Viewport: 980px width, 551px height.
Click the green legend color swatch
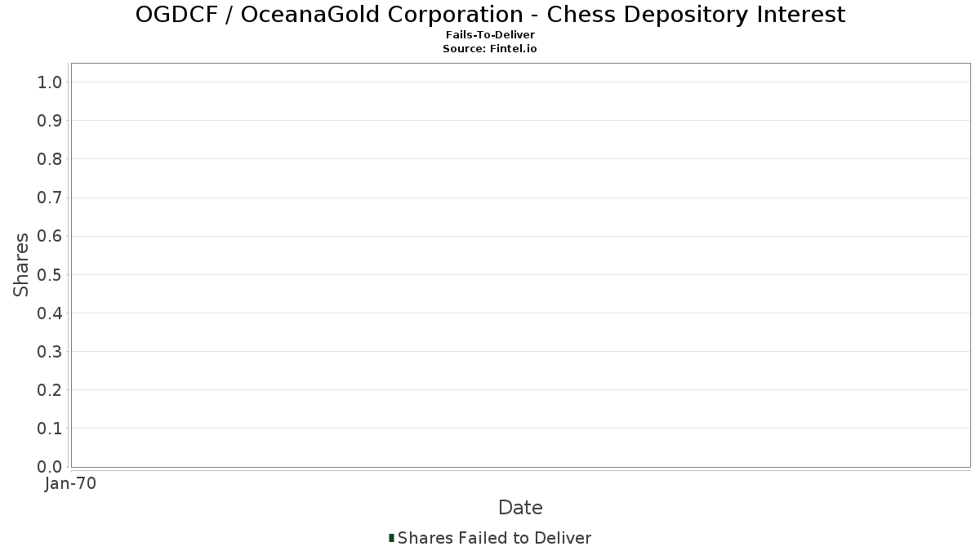point(392,538)
